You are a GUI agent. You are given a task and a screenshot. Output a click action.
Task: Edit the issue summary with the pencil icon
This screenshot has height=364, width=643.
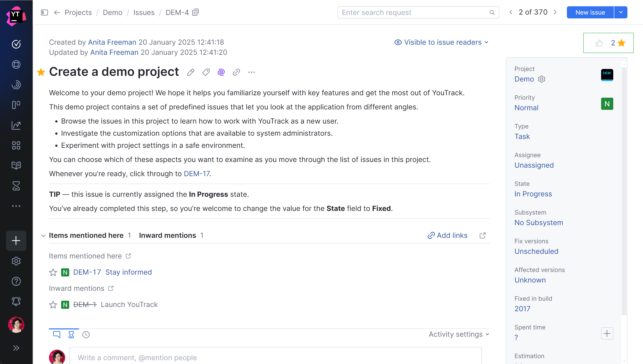point(191,72)
